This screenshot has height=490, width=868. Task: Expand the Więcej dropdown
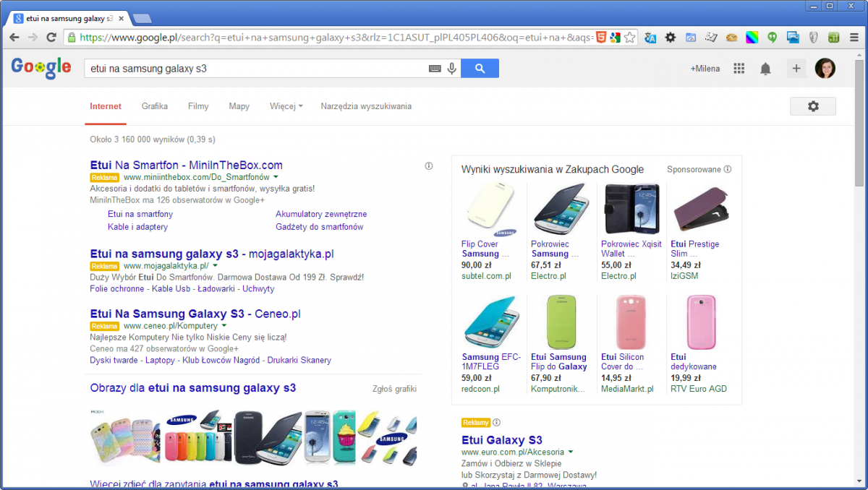coord(286,106)
